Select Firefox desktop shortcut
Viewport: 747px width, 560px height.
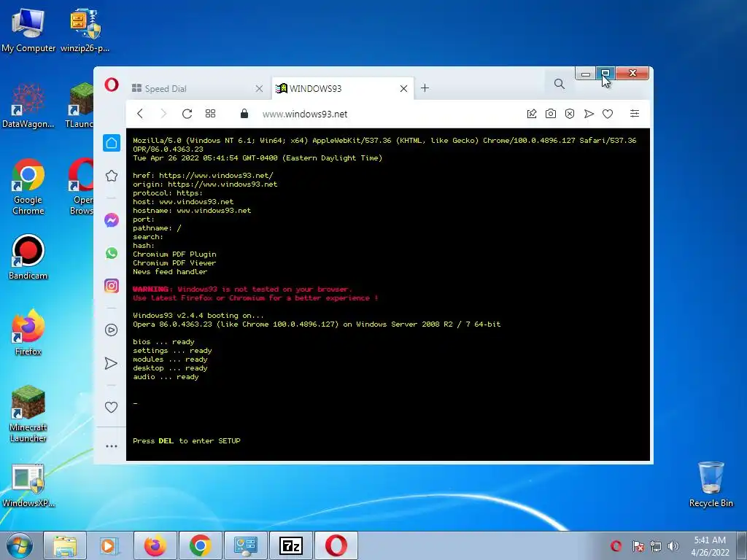pos(28,332)
